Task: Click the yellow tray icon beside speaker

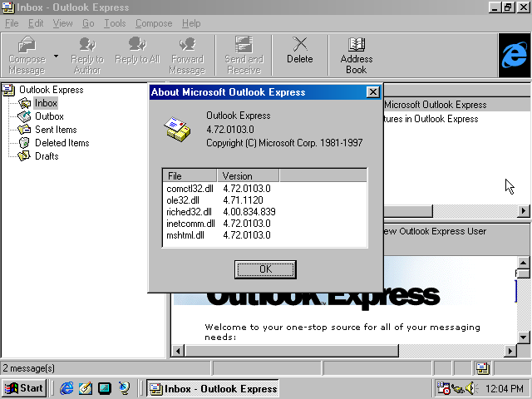Action: 457,388
